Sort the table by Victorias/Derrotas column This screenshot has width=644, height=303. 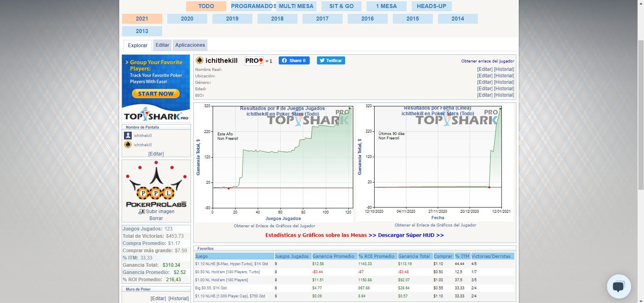(493, 256)
